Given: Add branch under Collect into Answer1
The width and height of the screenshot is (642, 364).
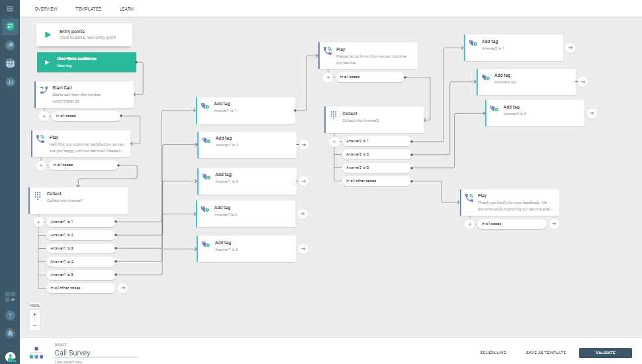Looking at the screenshot, I should [38, 222].
